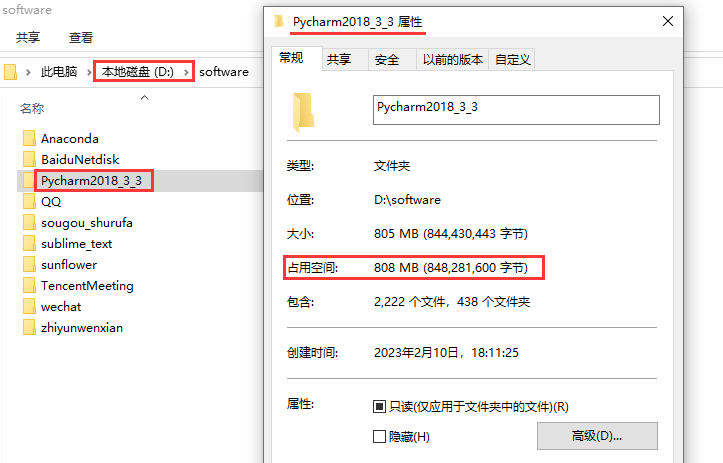Screen dimensions: 723x463
Task: Enable the 隐藏(H) hidden checkbox
Action: (x=379, y=436)
